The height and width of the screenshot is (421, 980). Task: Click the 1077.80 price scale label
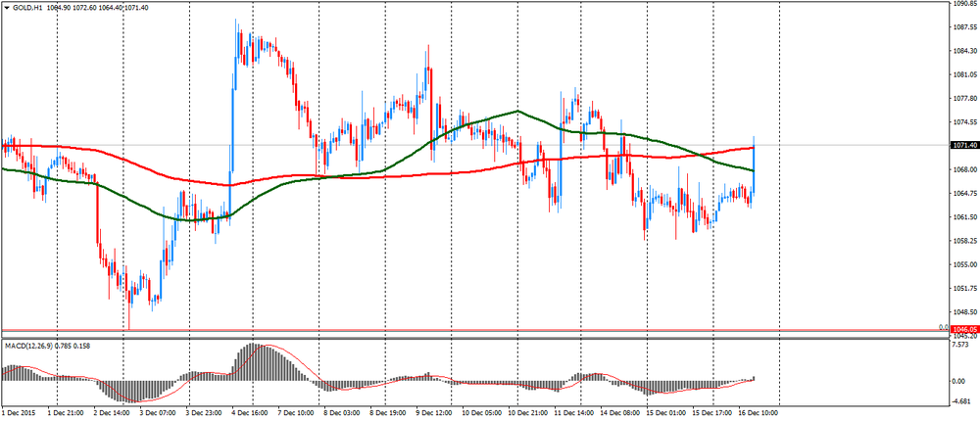tap(963, 98)
